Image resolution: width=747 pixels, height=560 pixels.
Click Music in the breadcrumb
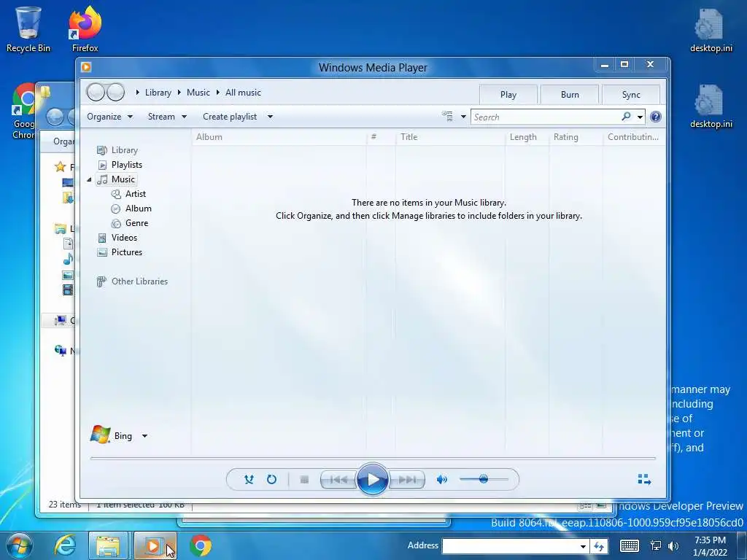[198, 93]
